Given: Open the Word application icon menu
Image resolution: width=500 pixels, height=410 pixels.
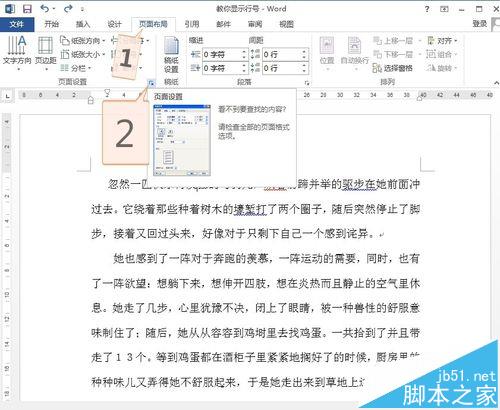Looking at the screenshot, I should [x=10, y=9].
